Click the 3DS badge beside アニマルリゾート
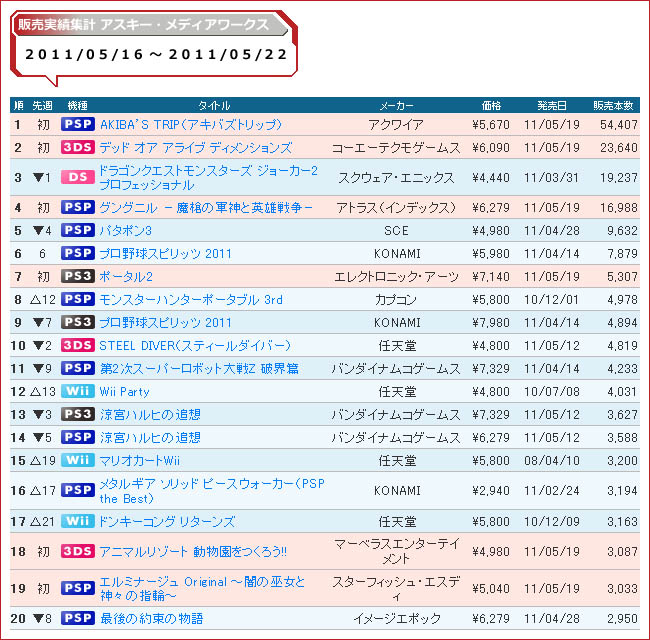Image resolution: width=650 pixels, height=640 pixels. pyautogui.click(x=78, y=551)
